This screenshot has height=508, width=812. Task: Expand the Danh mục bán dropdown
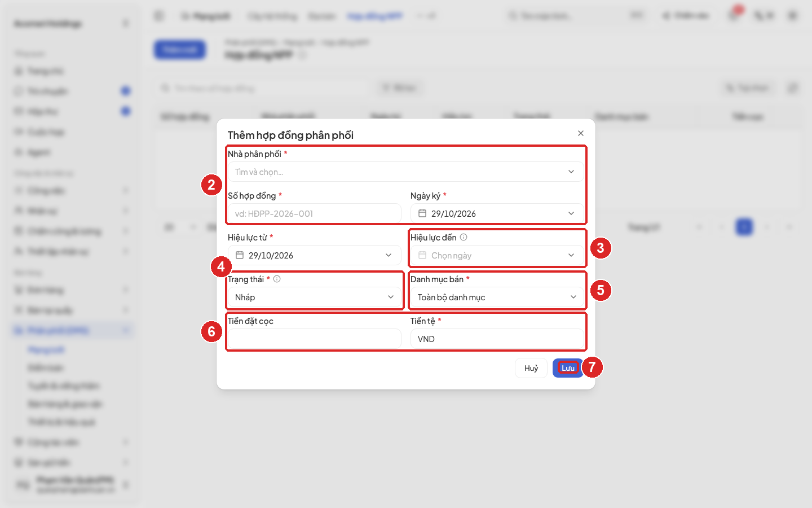[x=497, y=297]
